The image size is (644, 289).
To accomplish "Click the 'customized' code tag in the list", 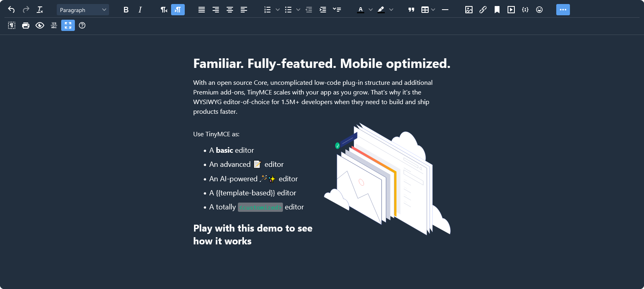I will pyautogui.click(x=260, y=207).
